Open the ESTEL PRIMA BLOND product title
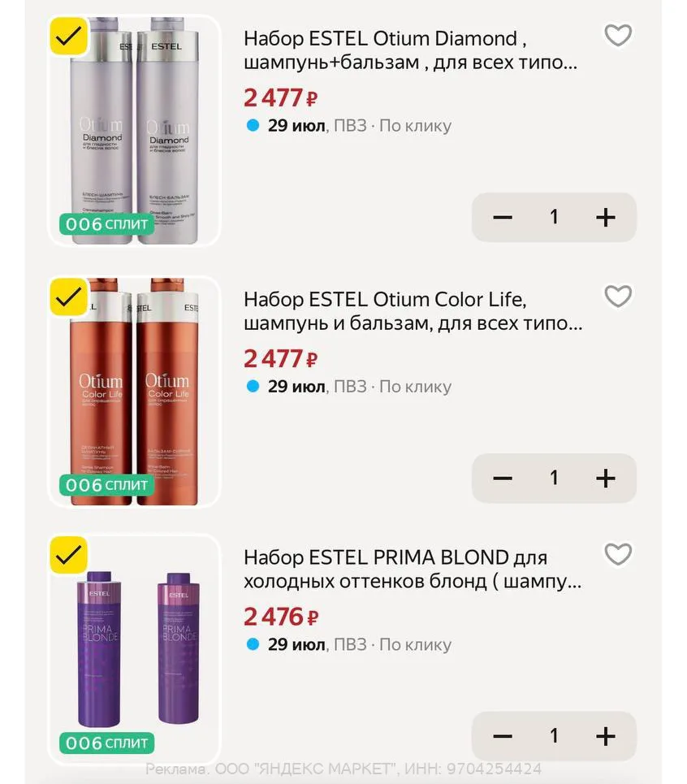 [x=413, y=570]
